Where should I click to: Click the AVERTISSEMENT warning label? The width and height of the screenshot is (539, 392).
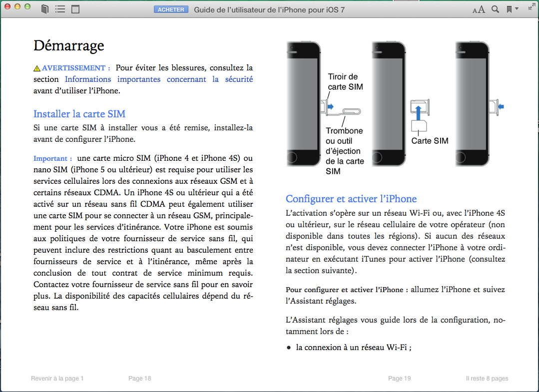[76, 68]
